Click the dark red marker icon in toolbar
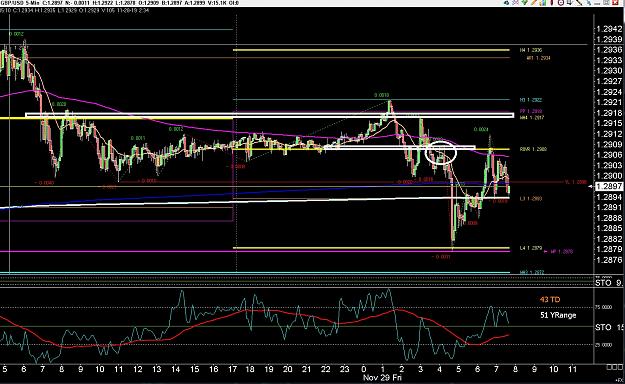625x384 pixels. point(552,2)
